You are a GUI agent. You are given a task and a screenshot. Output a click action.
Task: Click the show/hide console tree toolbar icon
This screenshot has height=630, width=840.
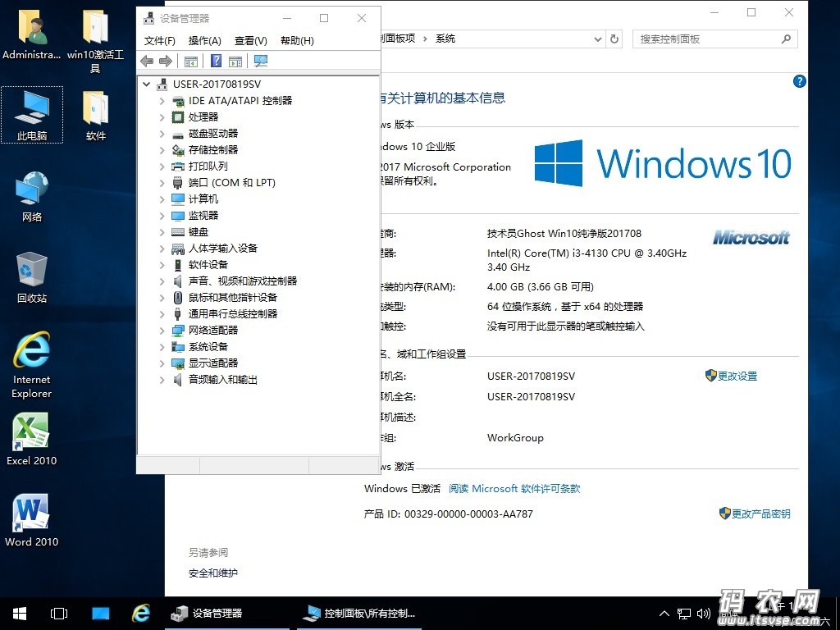pyautogui.click(x=190, y=61)
